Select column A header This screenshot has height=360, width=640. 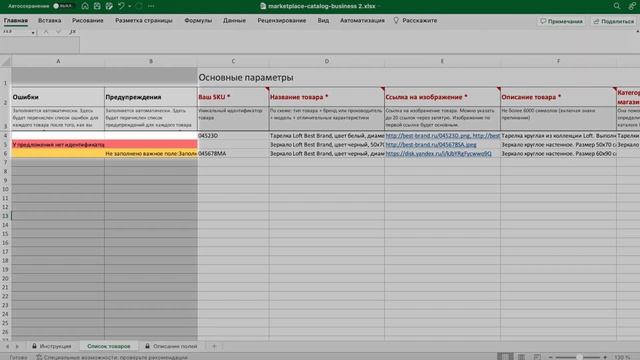(x=58, y=61)
